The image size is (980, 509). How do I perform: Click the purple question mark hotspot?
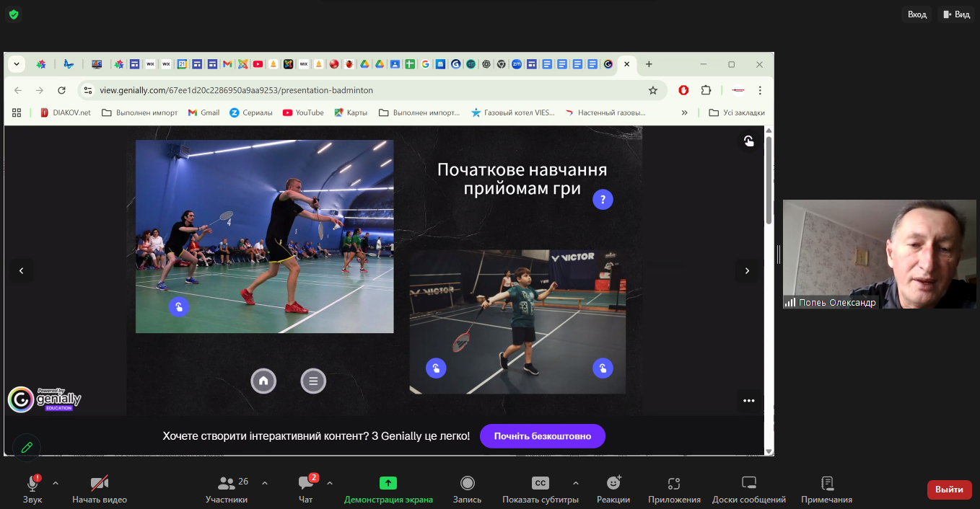pyautogui.click(x=603, y=200)
